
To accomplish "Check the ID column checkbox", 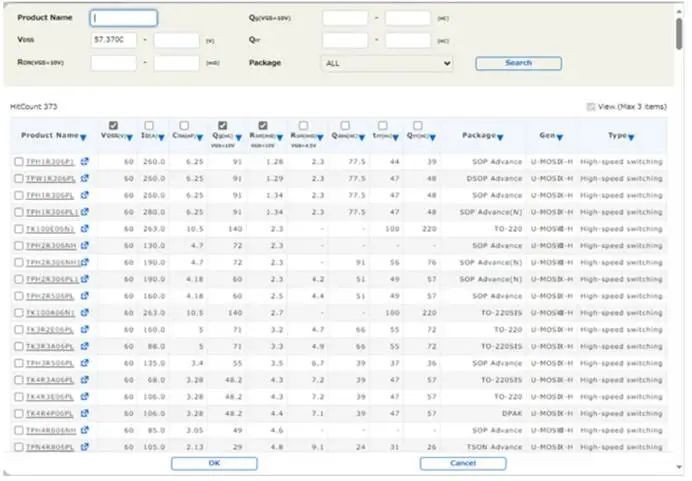I will coord(149,126).
